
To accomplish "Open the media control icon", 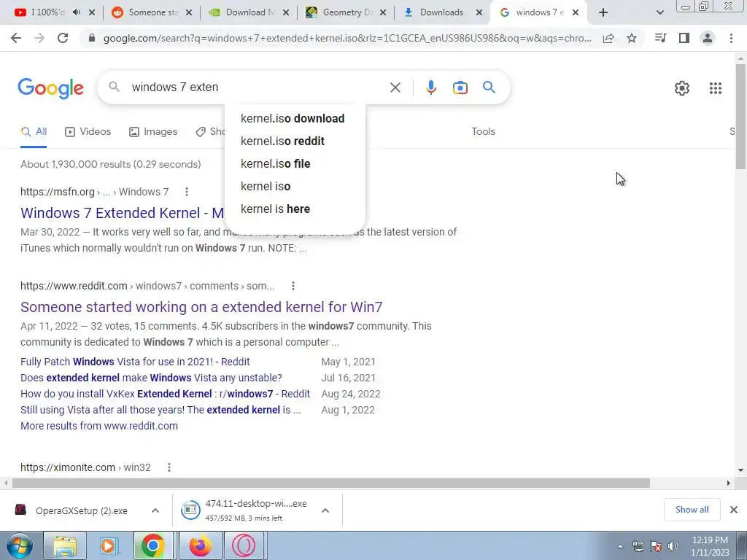I will coord(660,38).
